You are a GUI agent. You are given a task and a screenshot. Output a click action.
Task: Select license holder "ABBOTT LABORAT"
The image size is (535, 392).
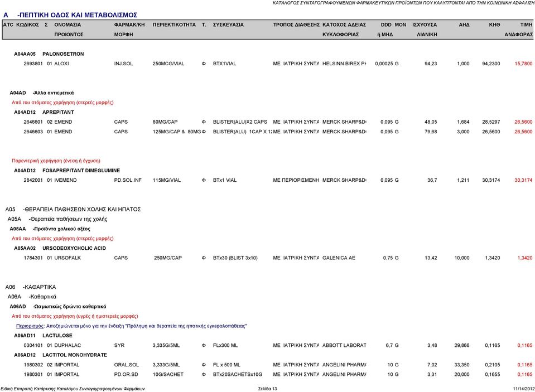pyautogui.click(x=344, y=345)
